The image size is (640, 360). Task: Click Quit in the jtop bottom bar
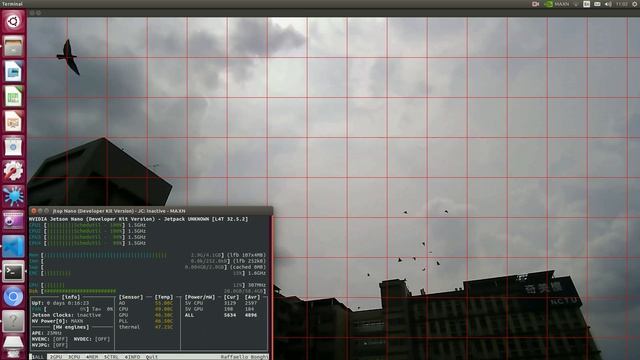click(x=152, y=357)
